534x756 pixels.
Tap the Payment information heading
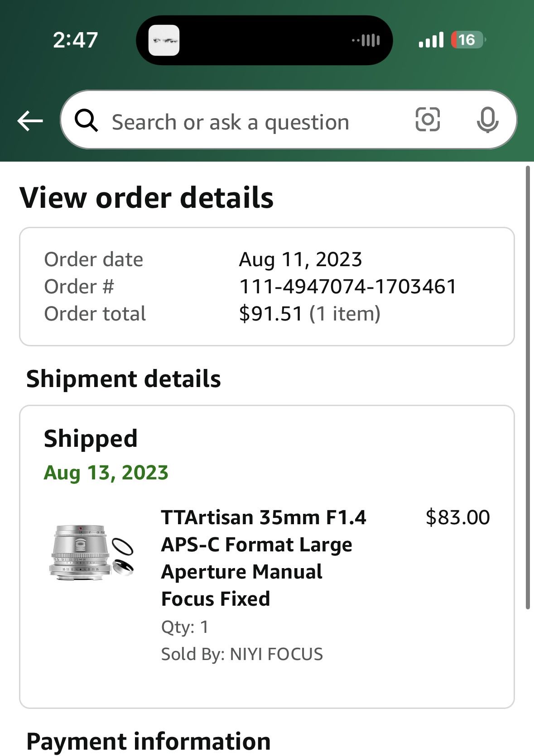[149, 742]
